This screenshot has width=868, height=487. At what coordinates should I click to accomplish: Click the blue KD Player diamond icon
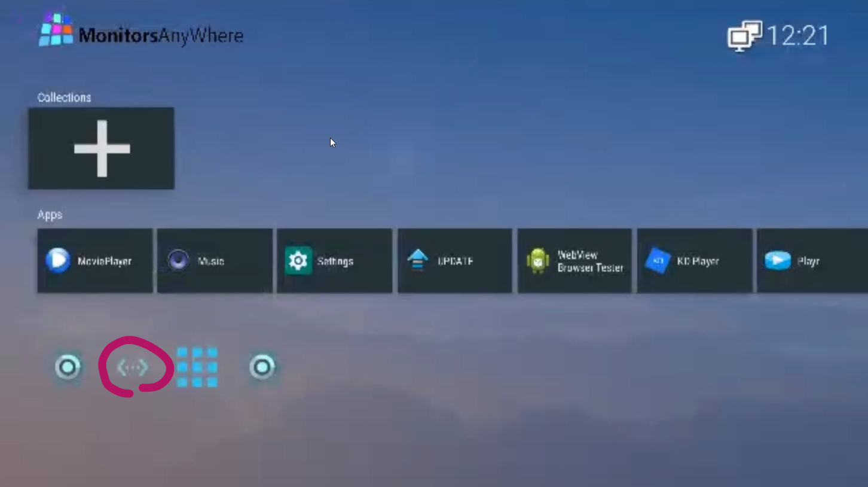tap(658, 261)
